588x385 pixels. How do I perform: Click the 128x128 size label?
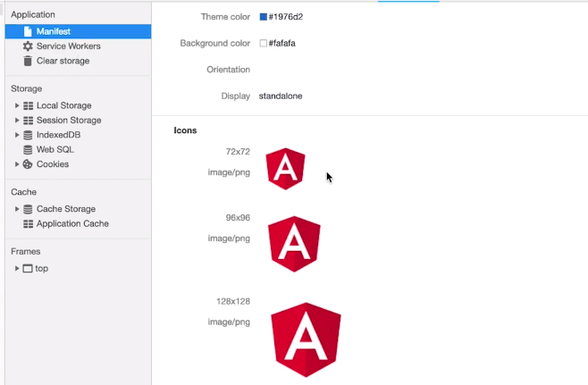(x=233, y=301)
